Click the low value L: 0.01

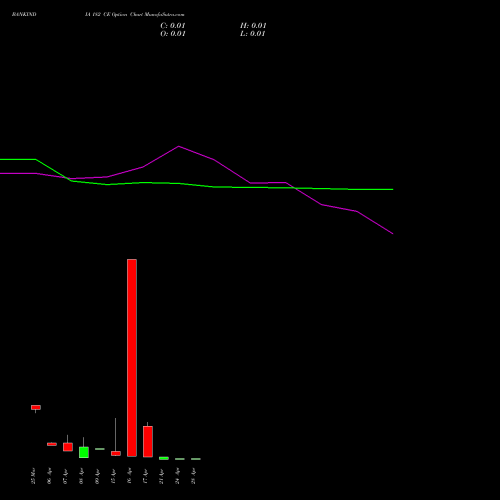pos(253,34)
